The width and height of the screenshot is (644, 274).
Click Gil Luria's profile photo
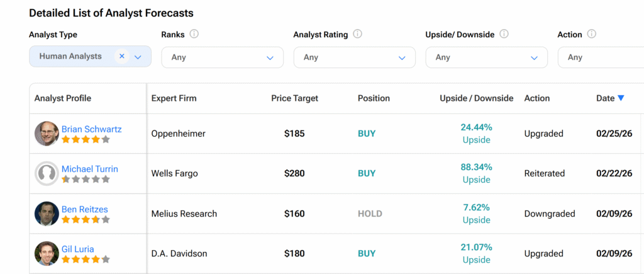coord(47,253)
